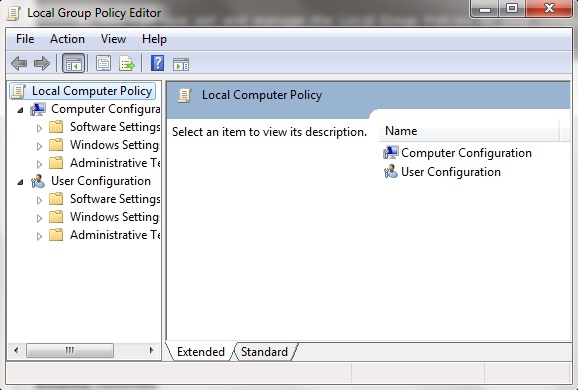This screenshot has width=578, height=391.
Task: Click the tree pane scrollbar left arrow
Action: coord(15,350)
